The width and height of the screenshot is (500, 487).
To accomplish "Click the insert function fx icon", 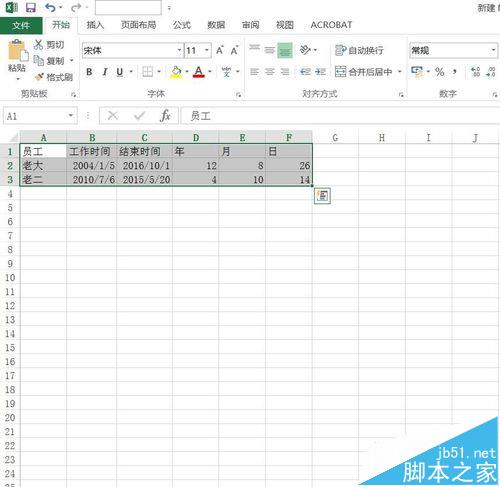I will point(165,116).
